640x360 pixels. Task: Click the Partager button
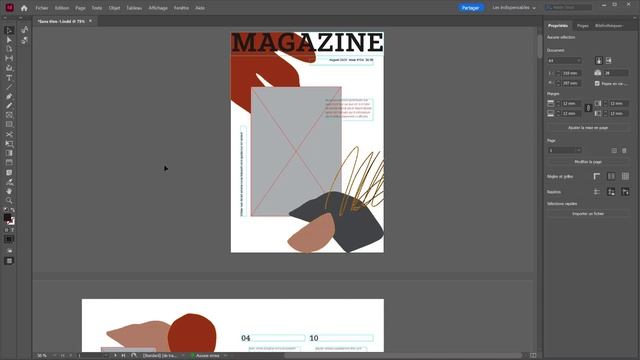click(x=470, y=8)
